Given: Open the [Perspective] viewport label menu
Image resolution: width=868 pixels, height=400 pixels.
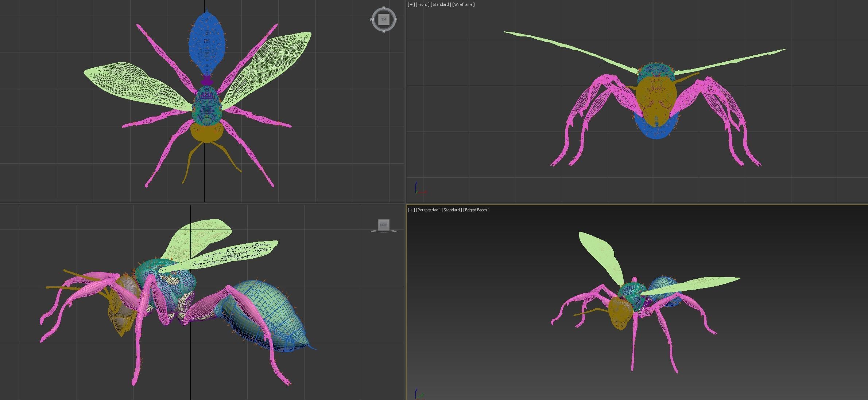Looking at the screenshot, I should tap(428, 210).
